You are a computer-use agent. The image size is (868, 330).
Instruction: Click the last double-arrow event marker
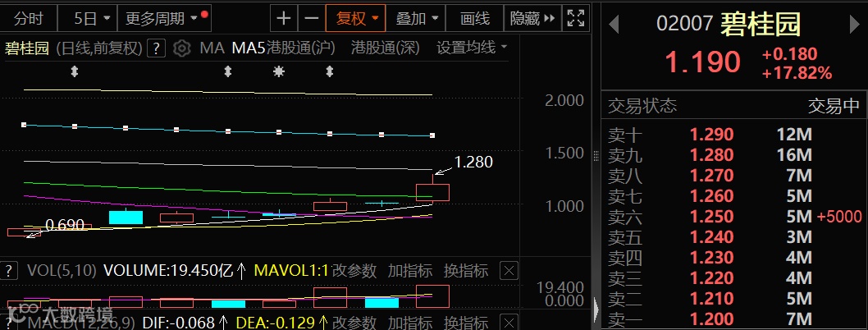329,71
